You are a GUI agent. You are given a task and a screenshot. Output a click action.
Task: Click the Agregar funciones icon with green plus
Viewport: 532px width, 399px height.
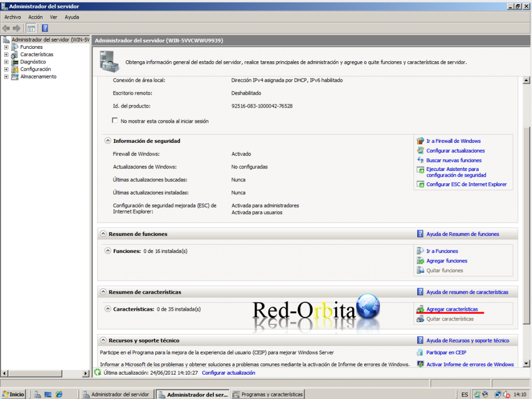point(419,261)
